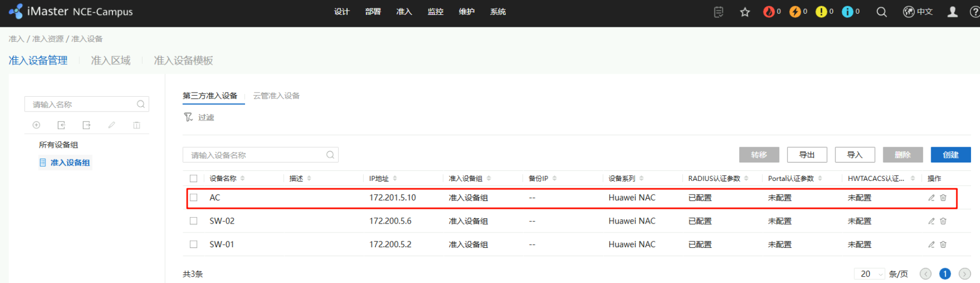Click the 导入 button
This screenshot has height=283, width=980.
(x=854, y=155)
